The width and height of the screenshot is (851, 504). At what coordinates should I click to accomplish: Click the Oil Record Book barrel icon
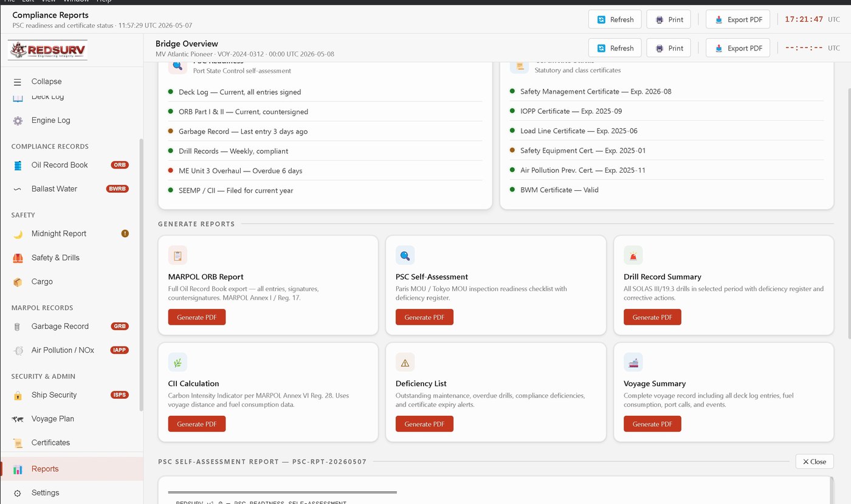click(x=18, y=165)
